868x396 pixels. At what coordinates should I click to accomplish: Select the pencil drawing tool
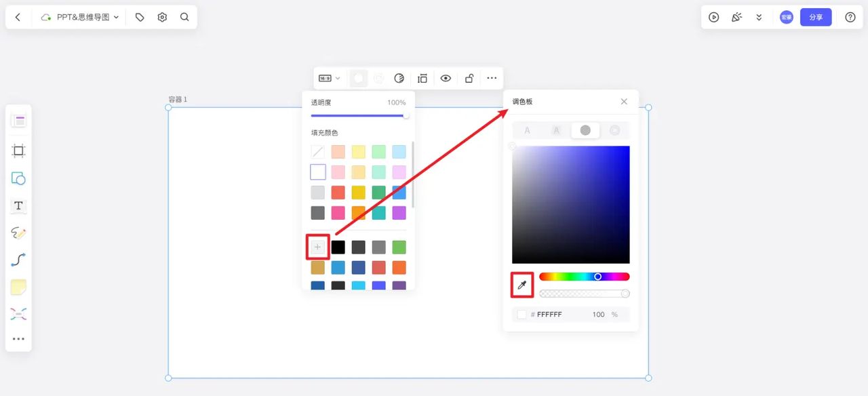coord(18,233)
